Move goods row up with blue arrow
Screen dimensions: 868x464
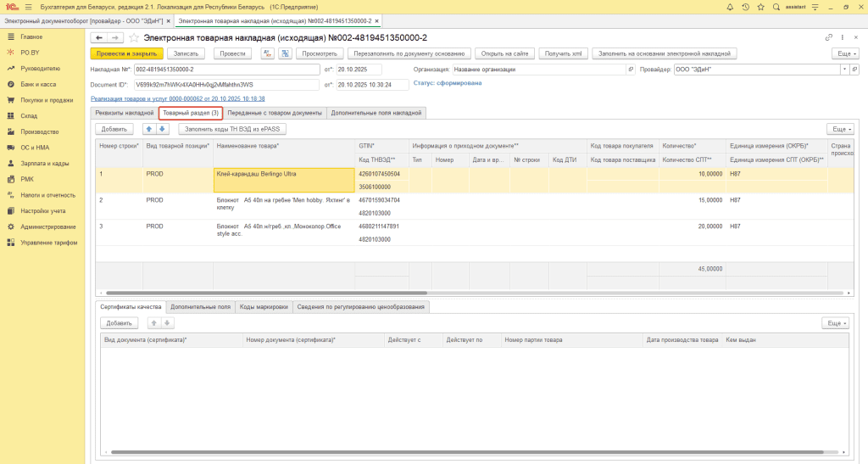(149, 129)
